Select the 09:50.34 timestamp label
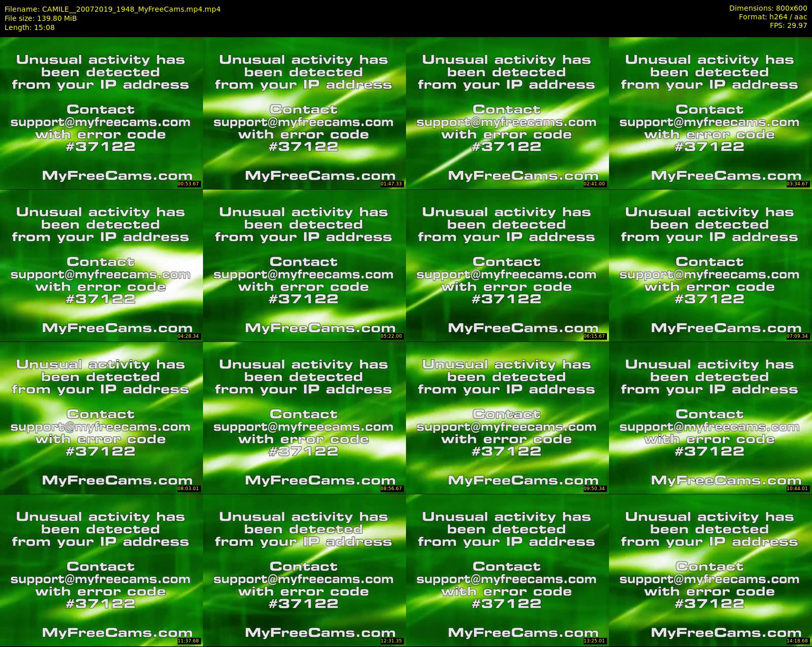The height and width of the screenshot is (647, 812). click(595, 489)
